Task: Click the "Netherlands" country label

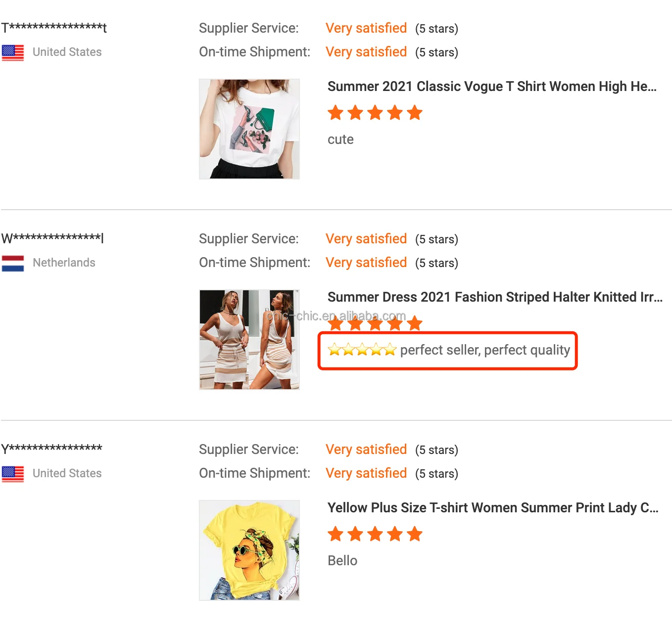Action: 64,263
